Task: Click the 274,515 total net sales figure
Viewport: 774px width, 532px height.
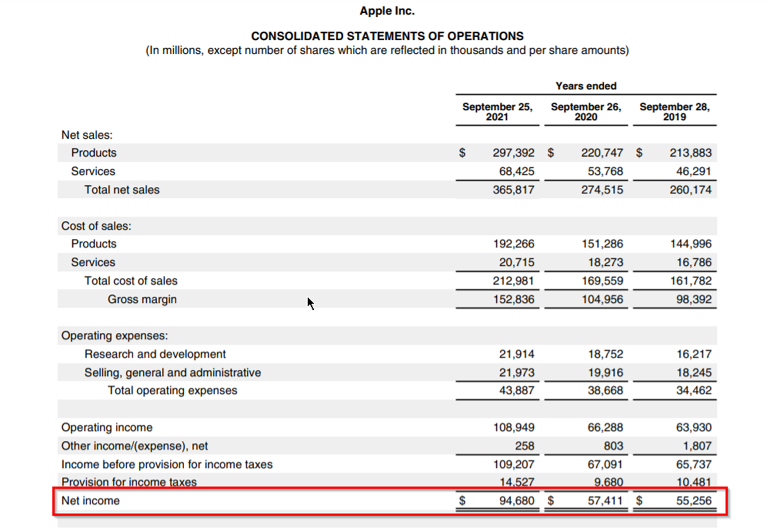Action: tap(602, 189)
